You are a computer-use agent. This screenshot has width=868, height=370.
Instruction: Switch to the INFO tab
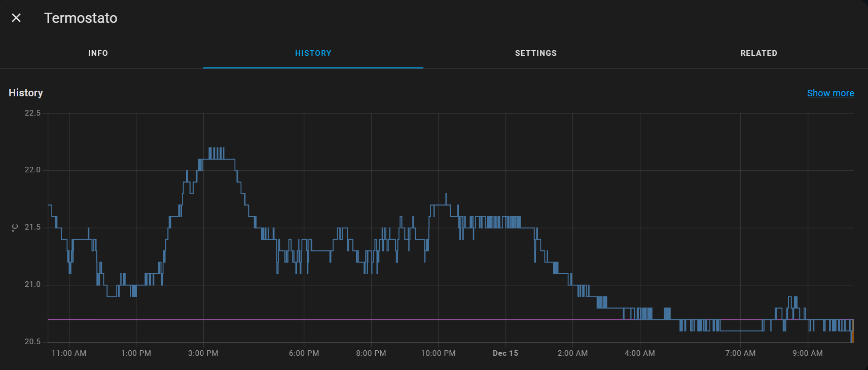pyautogui.click(x=98, y=53)
